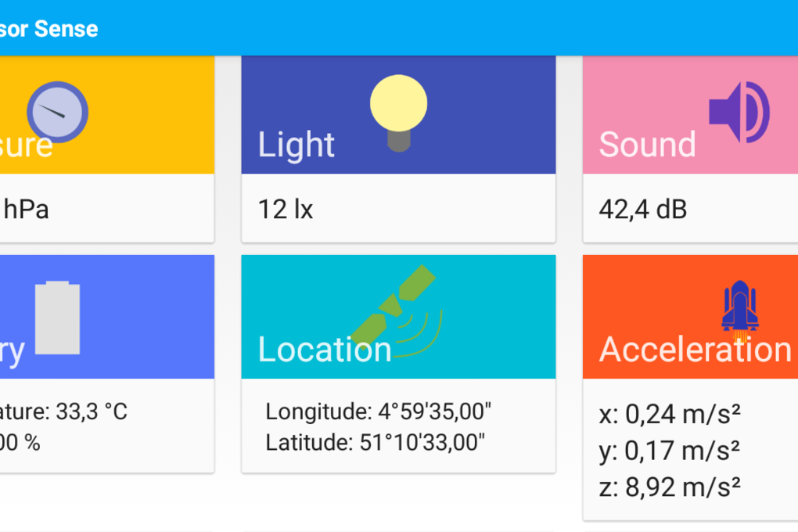Open the Sound sensor card title

pyautogui.click(x=647, y=145)
